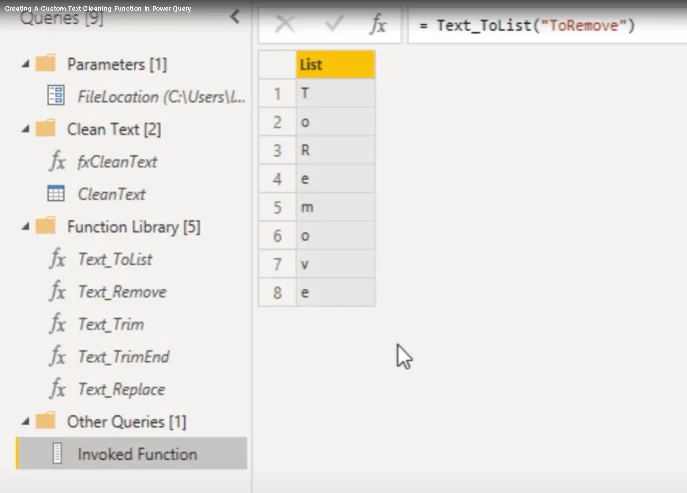Click the list icon of Invoked Function

click(57, 453)
